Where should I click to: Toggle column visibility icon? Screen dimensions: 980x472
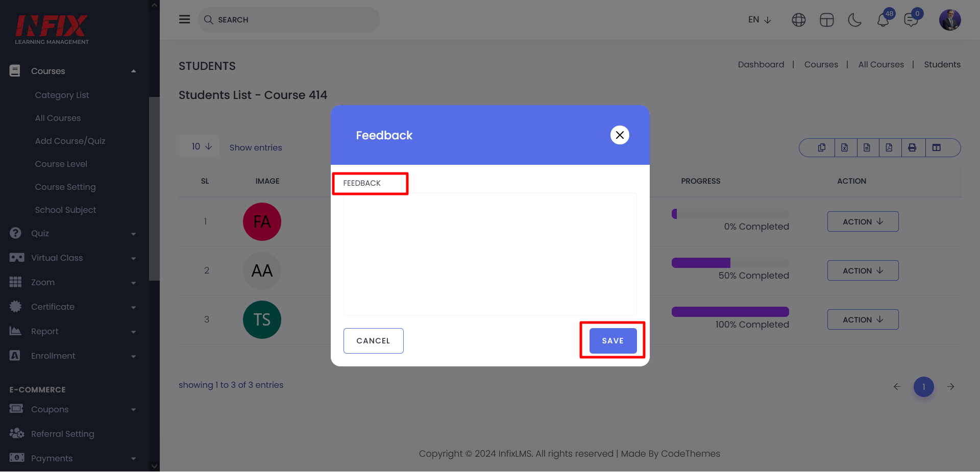(937, 147)
